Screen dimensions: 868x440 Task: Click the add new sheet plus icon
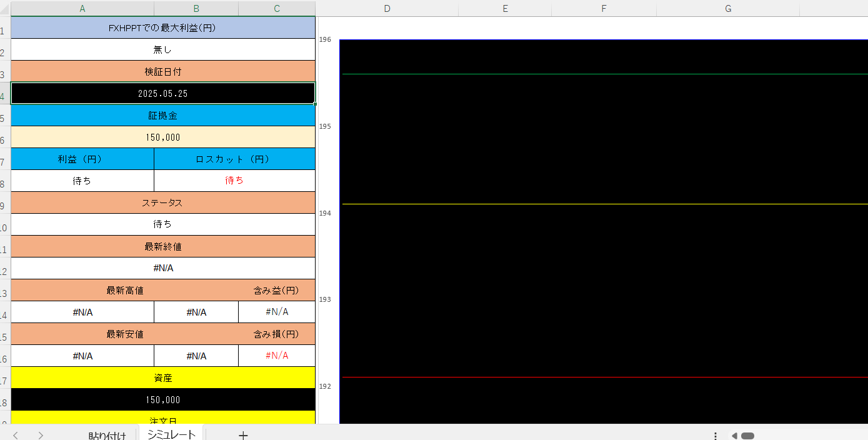[243, 435]
